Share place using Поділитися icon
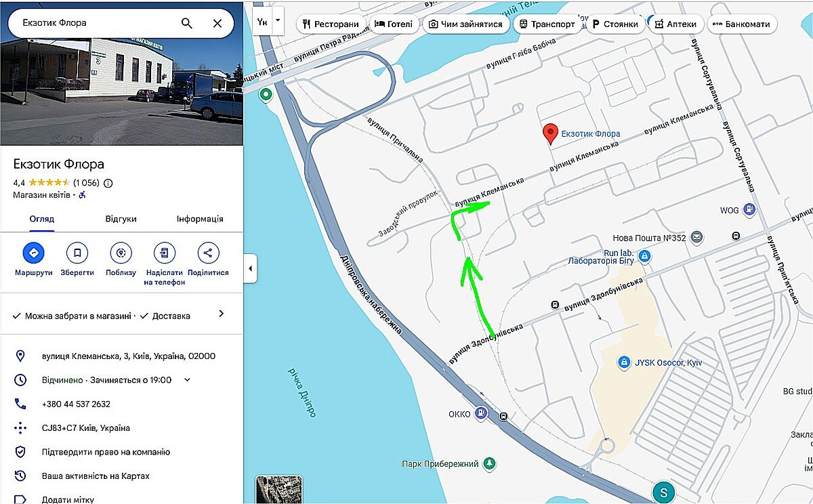Image resolution: width=813 pixels, height=504 pixels. [x=208, y=253]
